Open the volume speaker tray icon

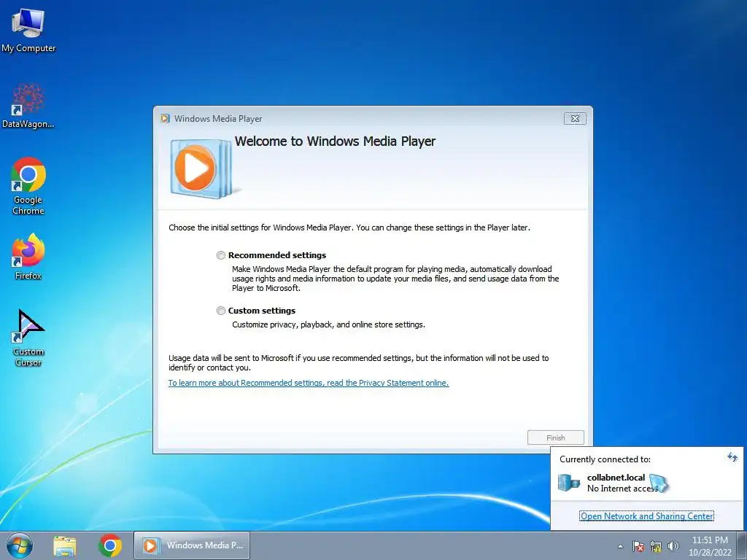click(x=673, y=546)
